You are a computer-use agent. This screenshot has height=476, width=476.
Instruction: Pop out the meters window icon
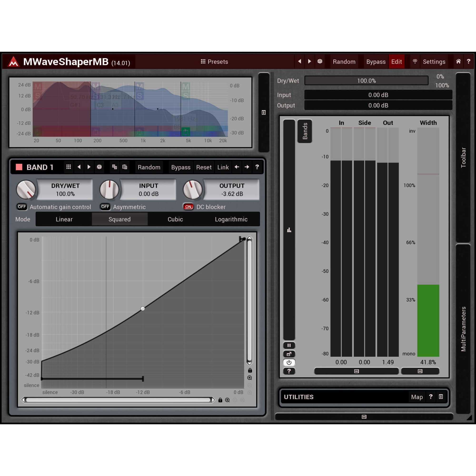click(289, 354)
